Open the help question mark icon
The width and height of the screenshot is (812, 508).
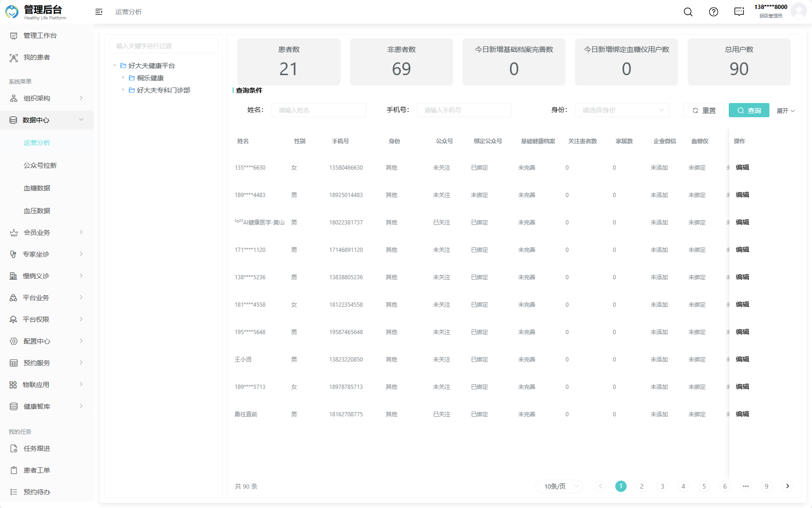[714, 12]
